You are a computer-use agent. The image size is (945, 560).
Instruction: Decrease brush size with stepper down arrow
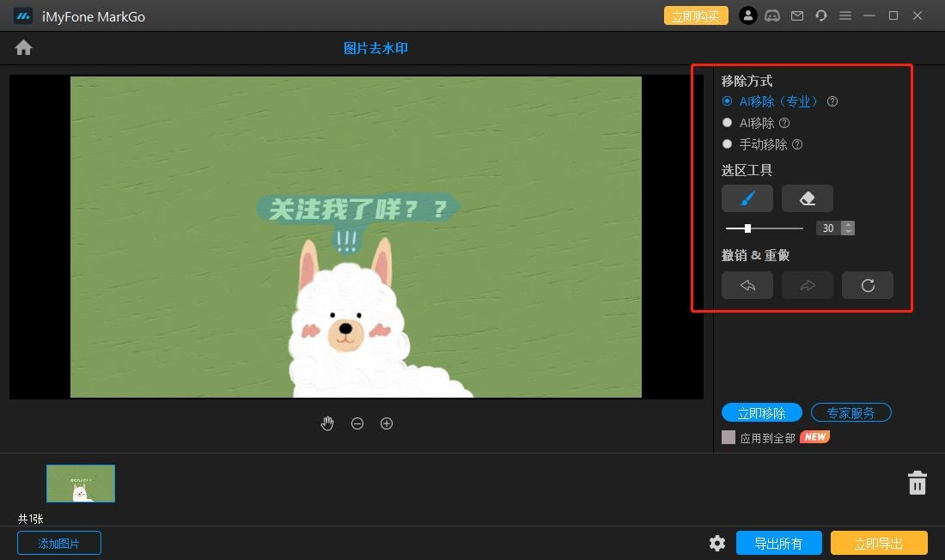(849, 232)
